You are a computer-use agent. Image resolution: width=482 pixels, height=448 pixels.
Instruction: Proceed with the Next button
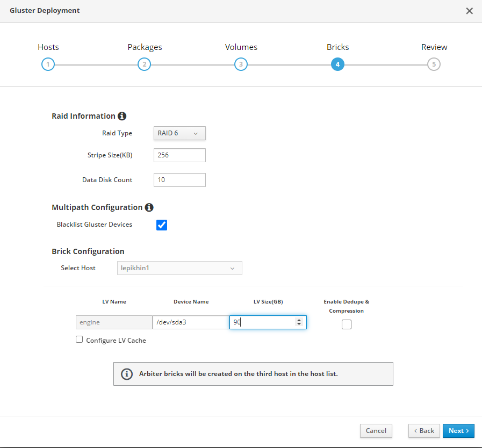point(458,431)
